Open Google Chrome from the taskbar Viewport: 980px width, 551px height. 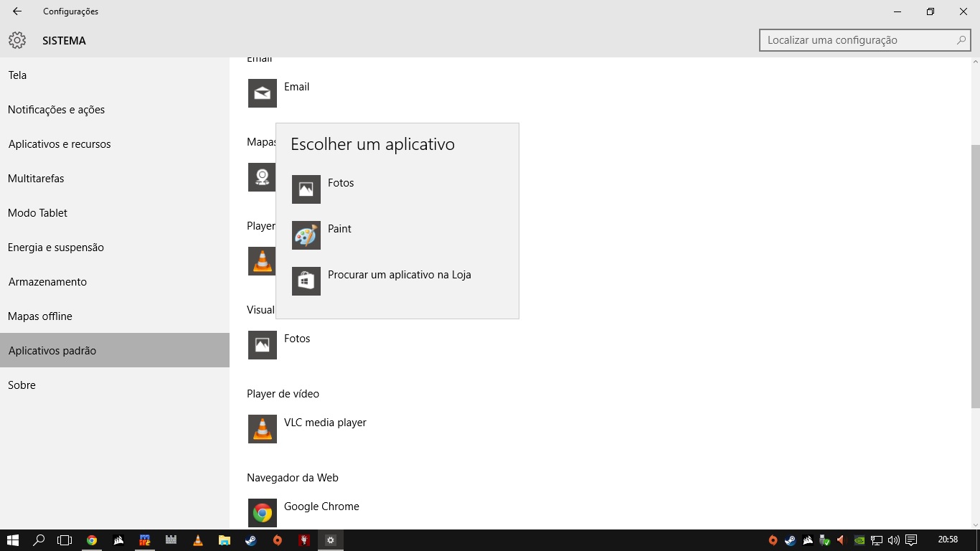[92, 540]
